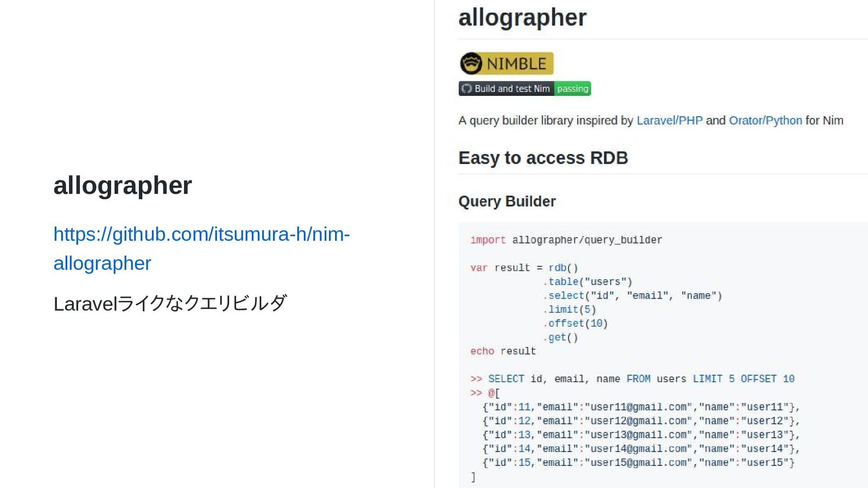Open the Laravel/PHP link

coord(670,121)
